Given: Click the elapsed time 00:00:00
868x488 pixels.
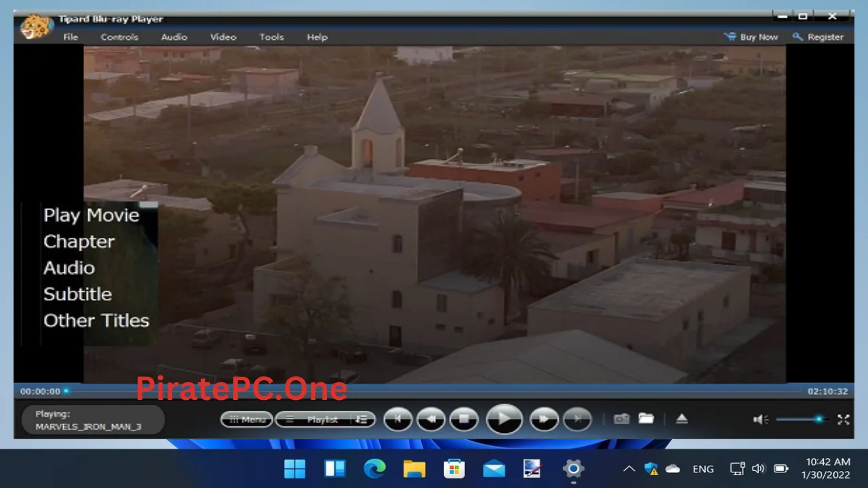Looking at the screenshot, I should click(x=40, y=392).
